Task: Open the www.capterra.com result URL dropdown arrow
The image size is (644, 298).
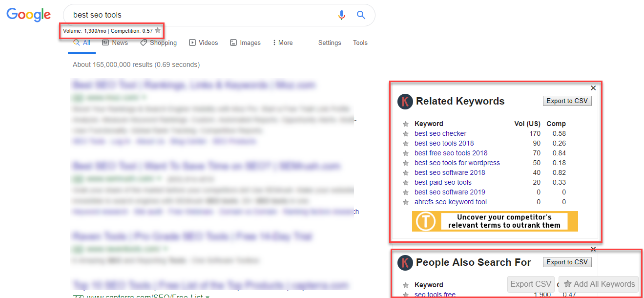Action: (207, 296)
